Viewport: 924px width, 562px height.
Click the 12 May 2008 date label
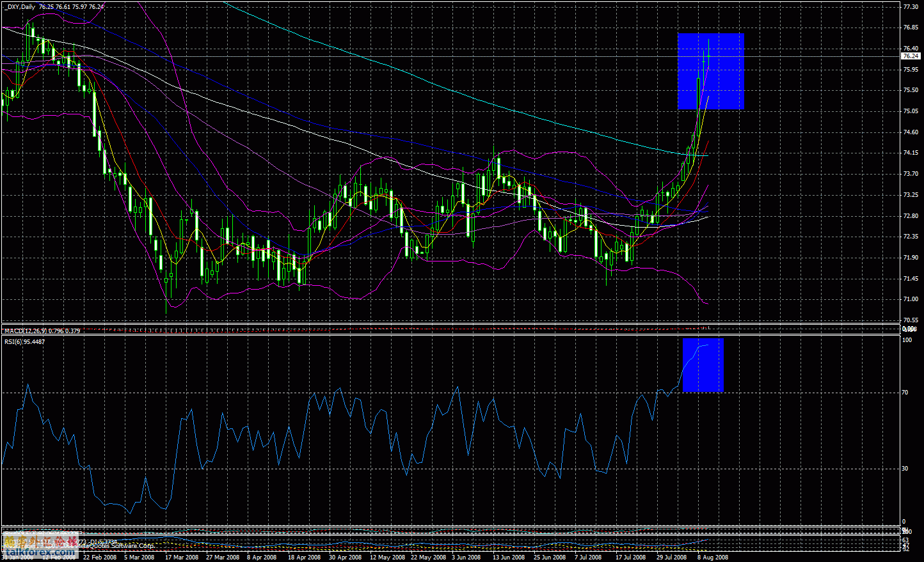(x=387, y=558)
